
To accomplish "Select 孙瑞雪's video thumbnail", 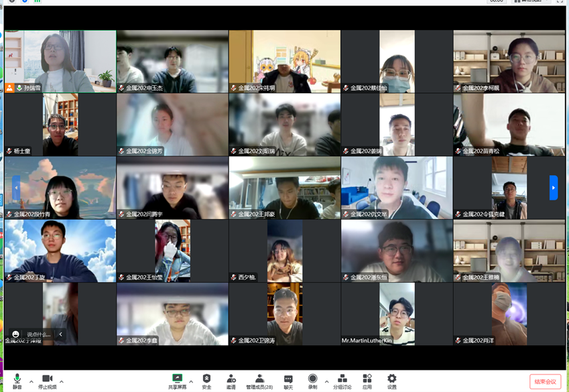I will tap(60, 60).
